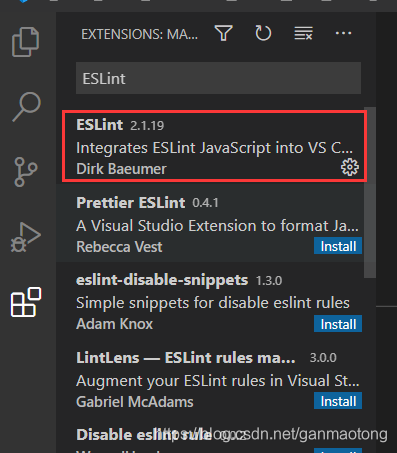Click the Gabriel McAdams publisher name
The width and height of the screenshot is (397, 453).
(135, 402)
